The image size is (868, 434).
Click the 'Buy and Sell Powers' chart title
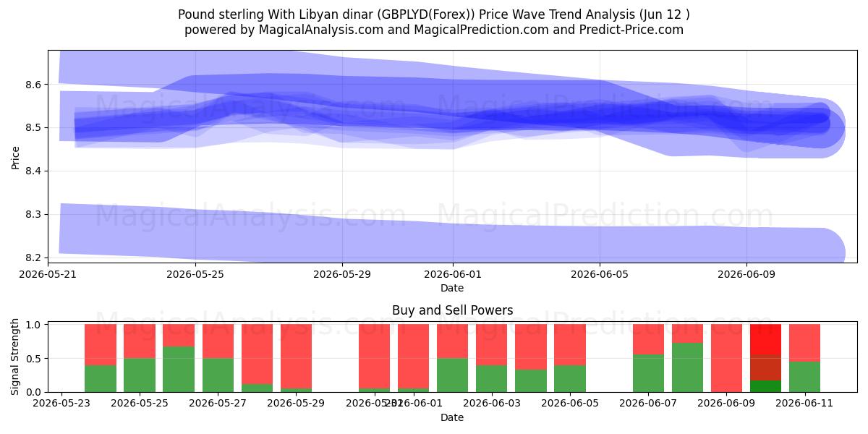[x=452, y=310]
